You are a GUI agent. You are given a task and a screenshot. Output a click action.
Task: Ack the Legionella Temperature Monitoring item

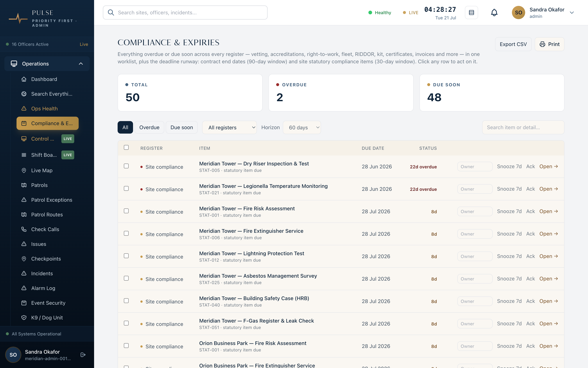(530, 189)
